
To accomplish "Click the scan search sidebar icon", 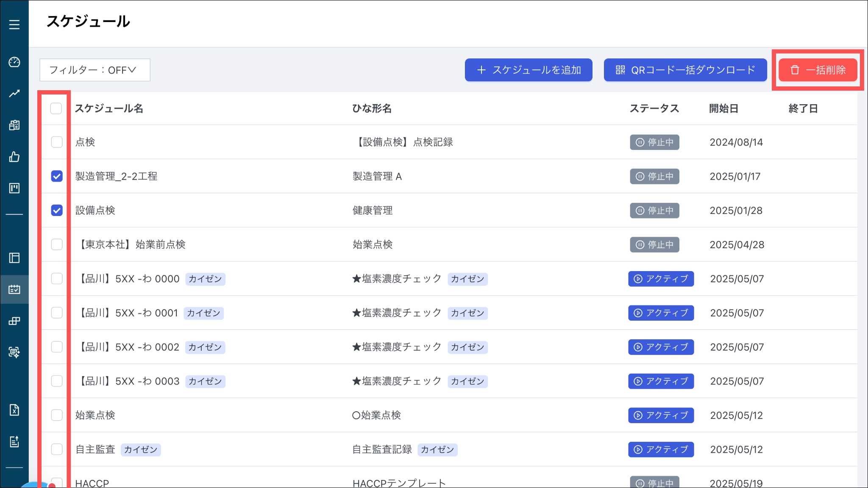I will 14,352.
